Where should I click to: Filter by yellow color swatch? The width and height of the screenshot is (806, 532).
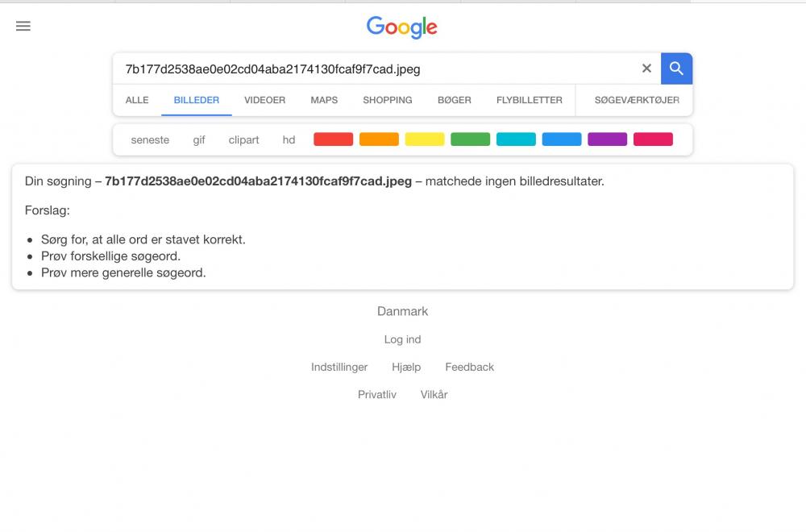425,139
